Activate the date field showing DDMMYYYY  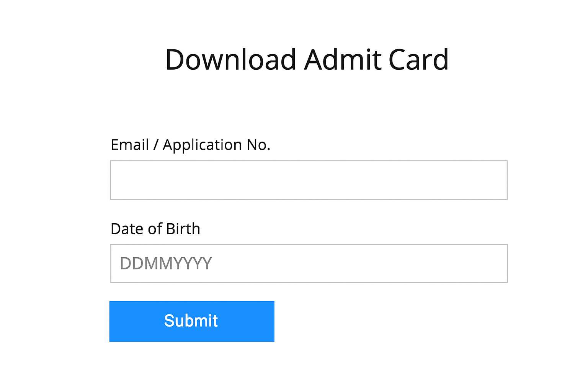pos(309,263)
